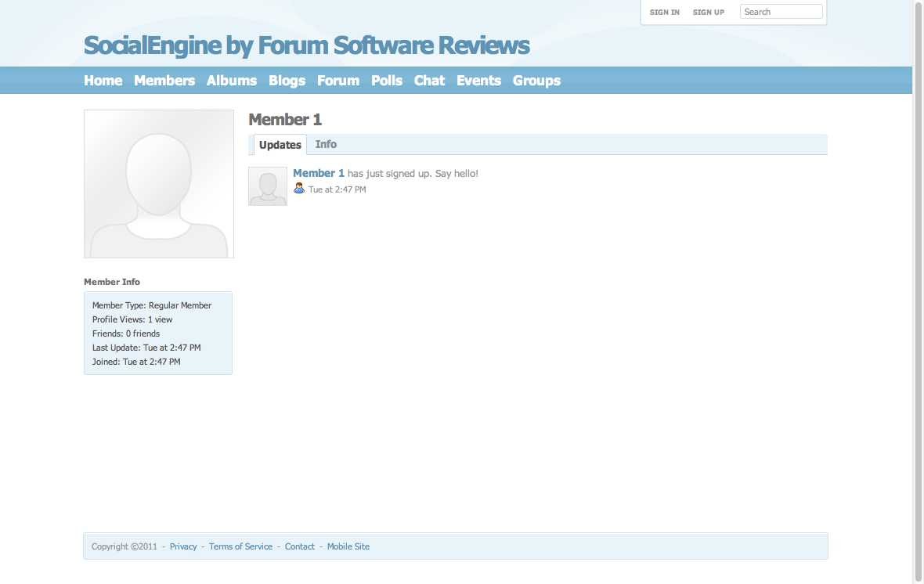Switch to the Mobile Site
Screen dimensions: 924x584
pyautogui.click(x=348, y=546)
